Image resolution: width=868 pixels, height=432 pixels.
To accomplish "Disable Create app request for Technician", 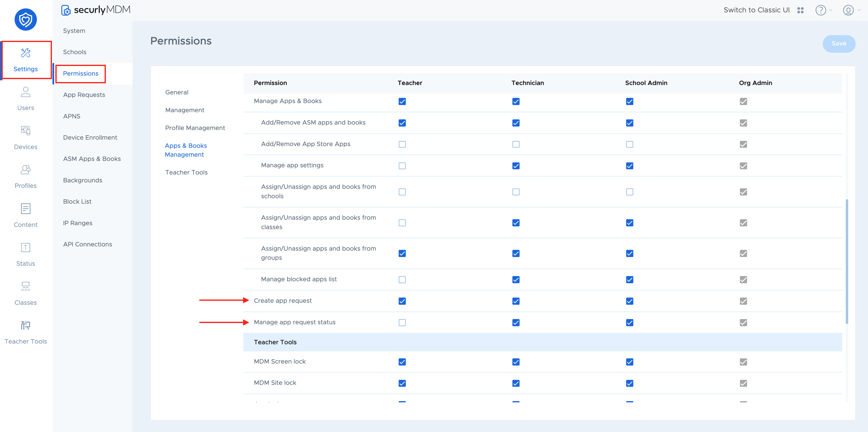I will click(516, 301).
